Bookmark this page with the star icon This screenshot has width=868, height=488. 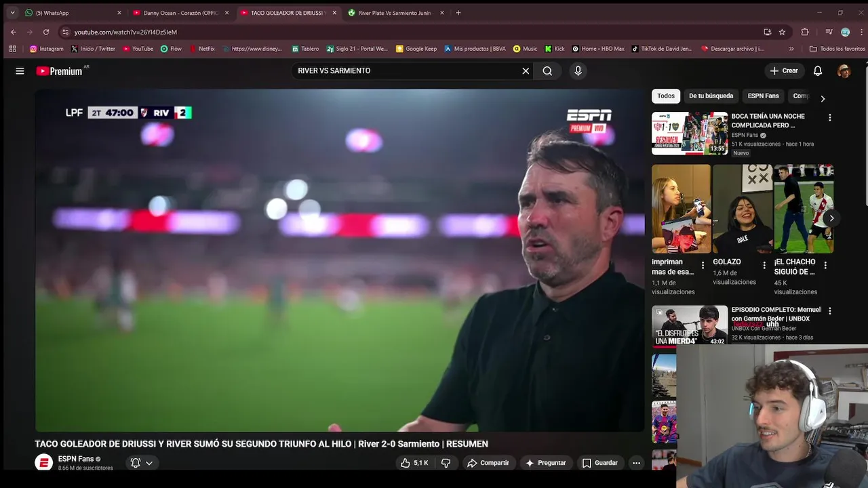click(x=782, y=32)
